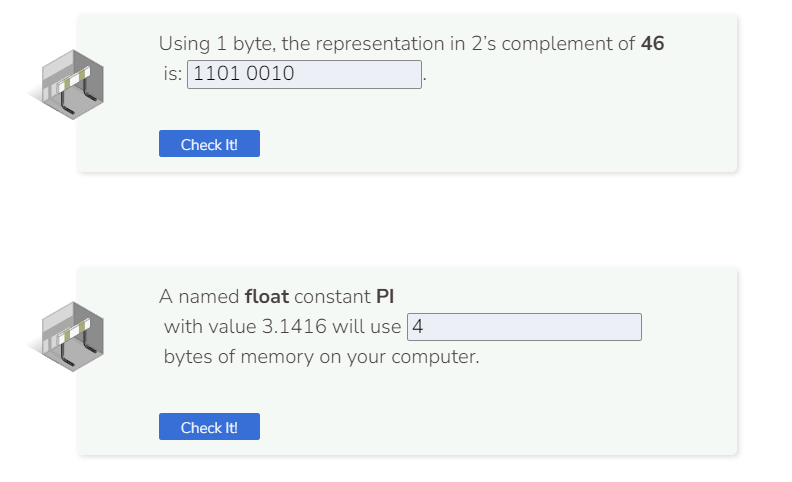Image resolution: width=792 pixels, height=482 pixels.
Task: Click the input field containing 1101 0010
Action: (x=304, y=74)
